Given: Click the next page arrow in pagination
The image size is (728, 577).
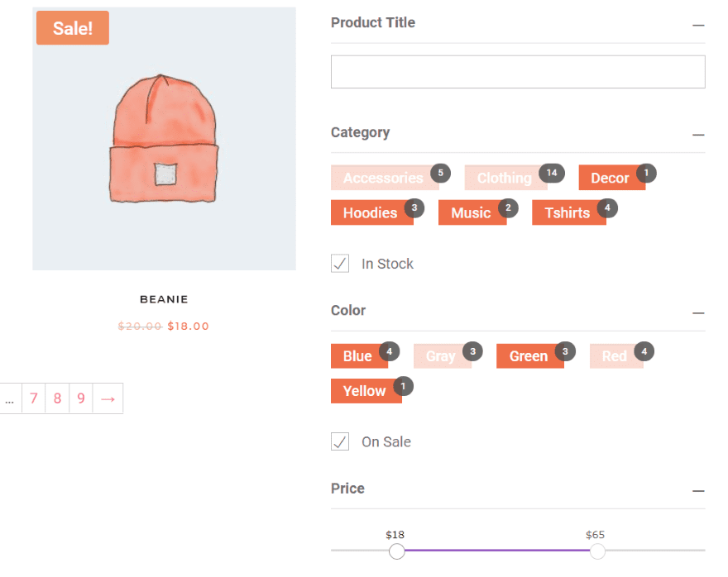Looking at the screenshot, I should (x=108, y=398).
